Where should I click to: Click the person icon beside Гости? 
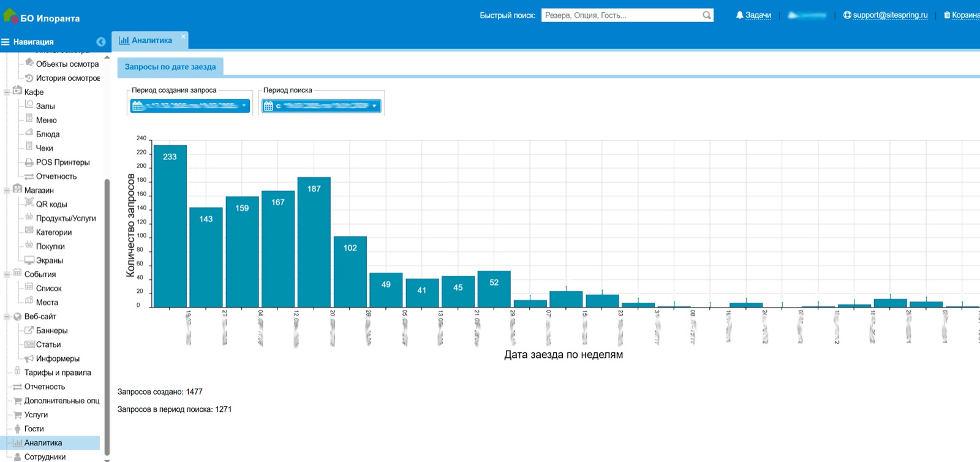[17, 429]
